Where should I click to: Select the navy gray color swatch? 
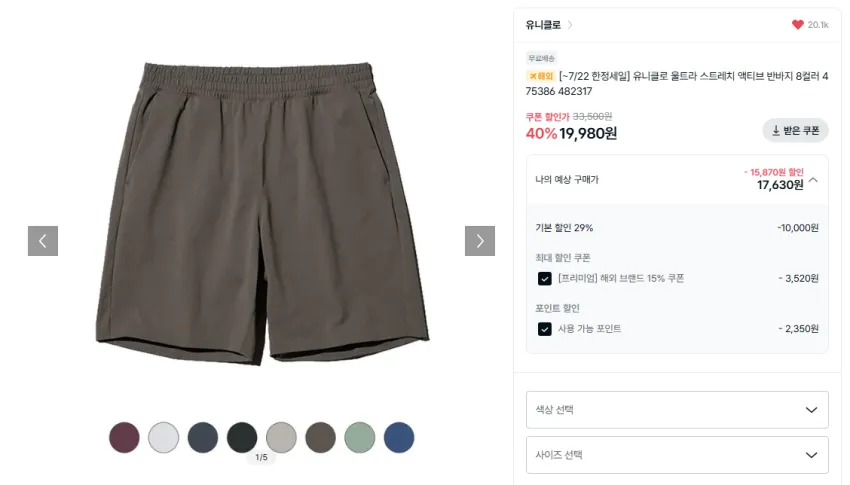point(203,437)
